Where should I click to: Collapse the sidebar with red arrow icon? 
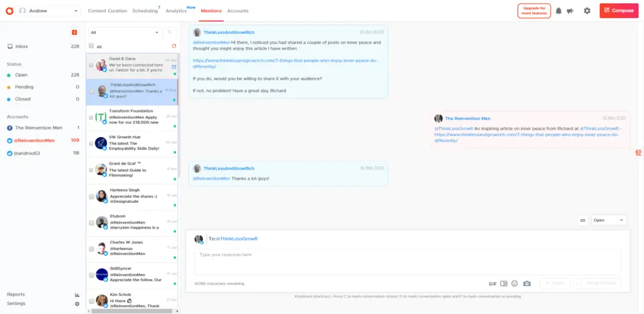pyautogui.click(x=75, y=32)
